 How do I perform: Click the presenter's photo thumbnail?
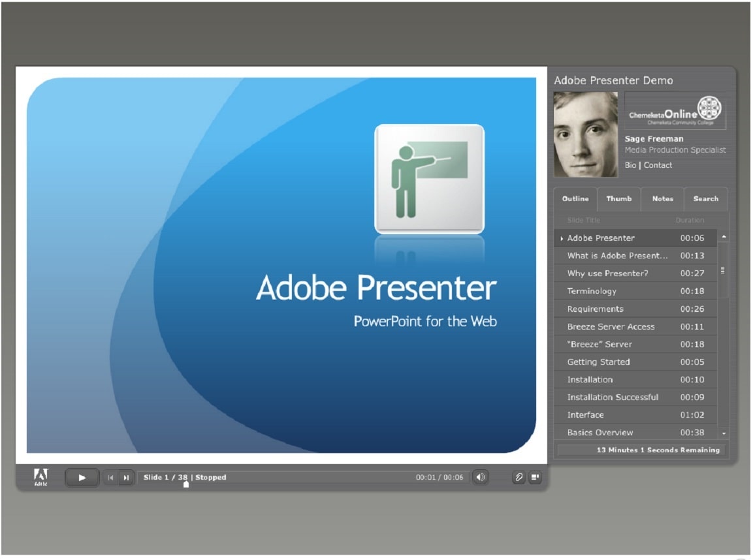pyautogui.click(x=586, y=132)
